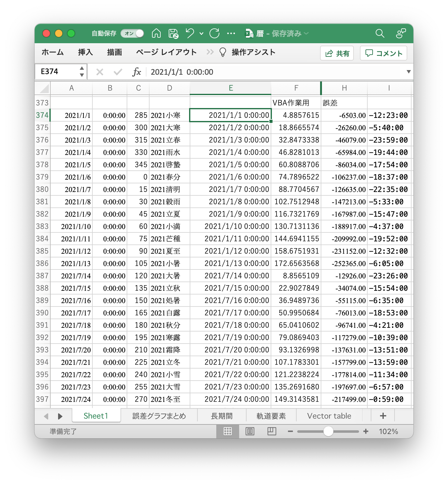
Task: Click cell showing -6503.00
Action: [344, 115]
